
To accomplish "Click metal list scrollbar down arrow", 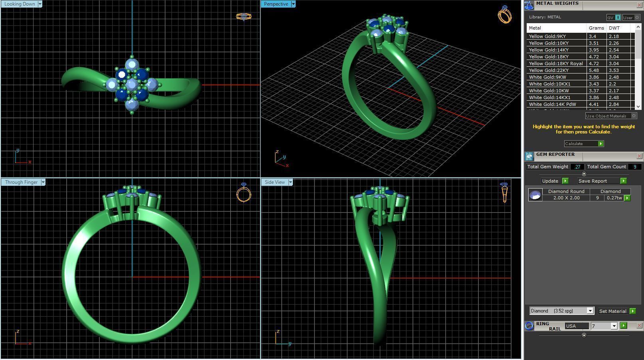I will point(638,107).
